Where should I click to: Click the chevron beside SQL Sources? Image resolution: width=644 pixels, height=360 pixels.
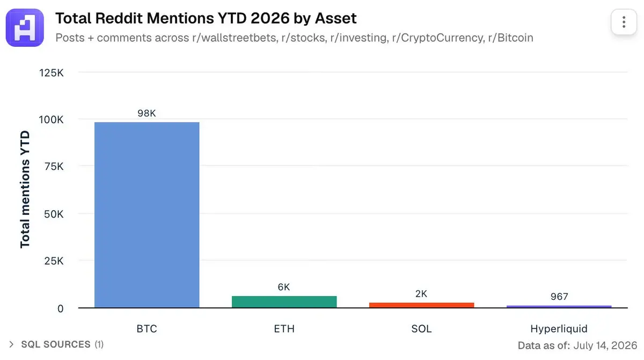12,344
